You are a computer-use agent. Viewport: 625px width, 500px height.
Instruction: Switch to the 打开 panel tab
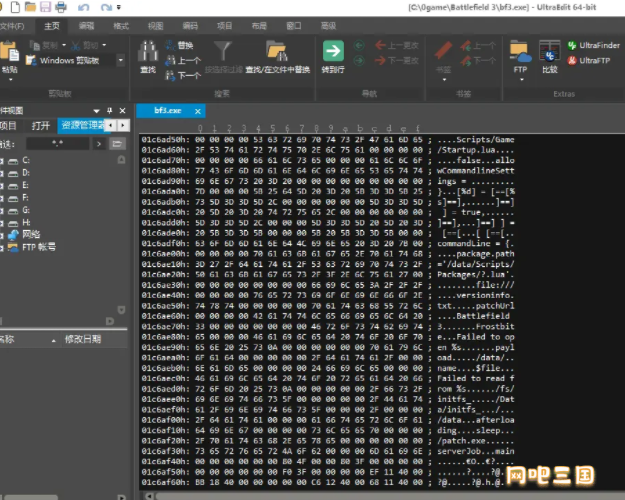40,126
